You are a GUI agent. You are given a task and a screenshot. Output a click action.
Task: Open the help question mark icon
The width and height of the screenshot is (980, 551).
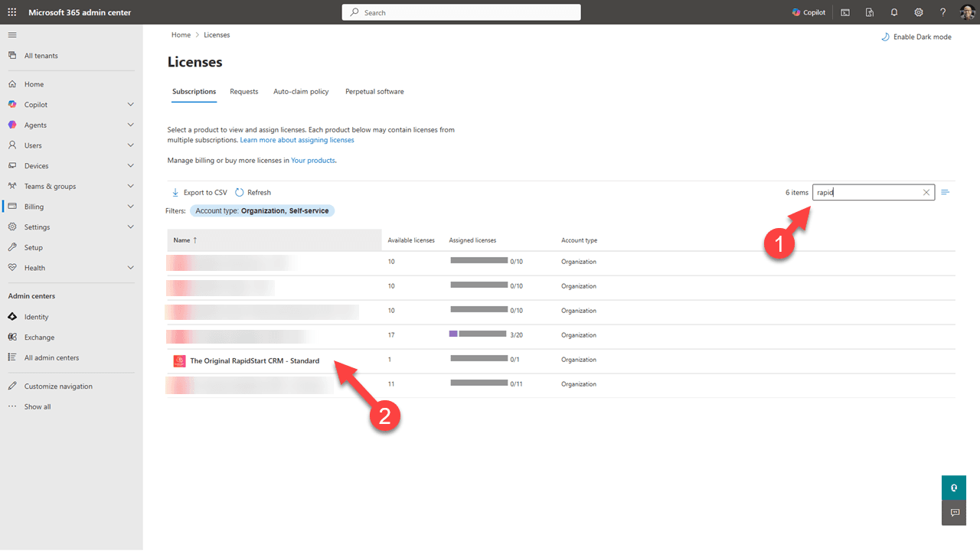[x=942, y=11]
